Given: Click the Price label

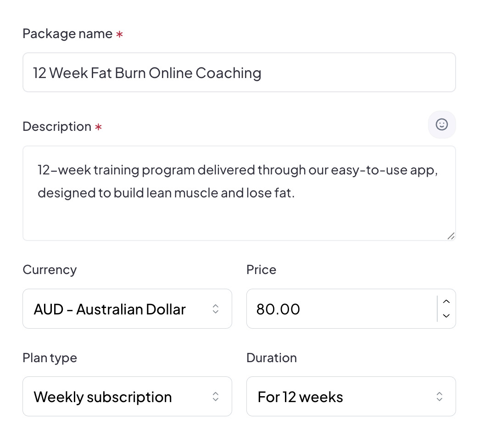Looking at the screenshot, I should point(261,270).
